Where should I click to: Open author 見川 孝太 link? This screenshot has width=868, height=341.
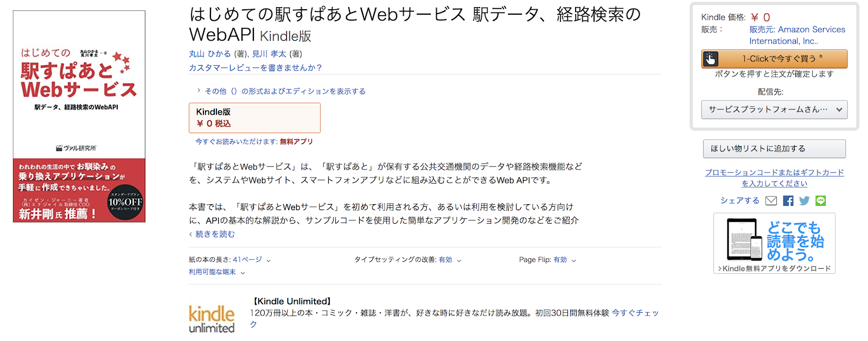point(269,54)
